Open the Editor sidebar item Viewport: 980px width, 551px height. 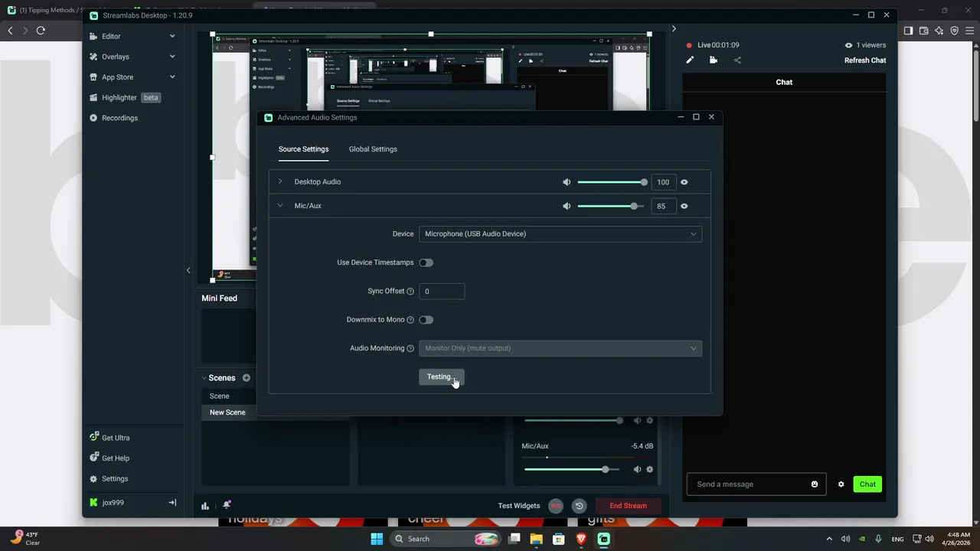click(x=111, y=36)
